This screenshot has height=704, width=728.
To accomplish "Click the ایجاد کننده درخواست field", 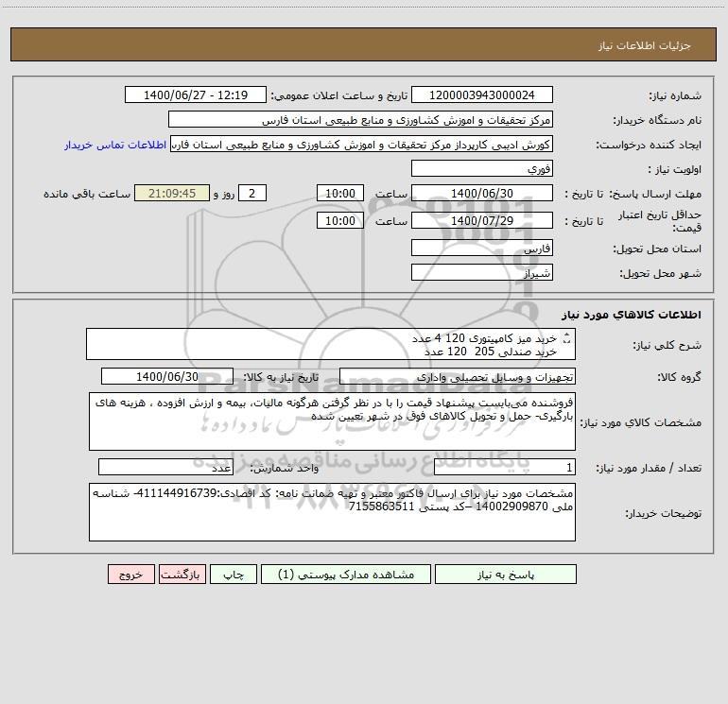I will pos(362,144).
